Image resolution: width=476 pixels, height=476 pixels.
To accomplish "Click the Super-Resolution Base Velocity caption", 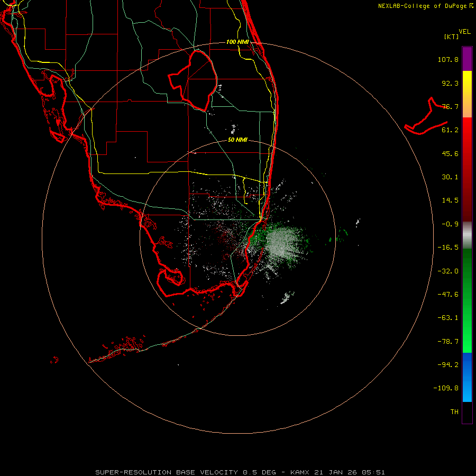I will pos(240,472).
